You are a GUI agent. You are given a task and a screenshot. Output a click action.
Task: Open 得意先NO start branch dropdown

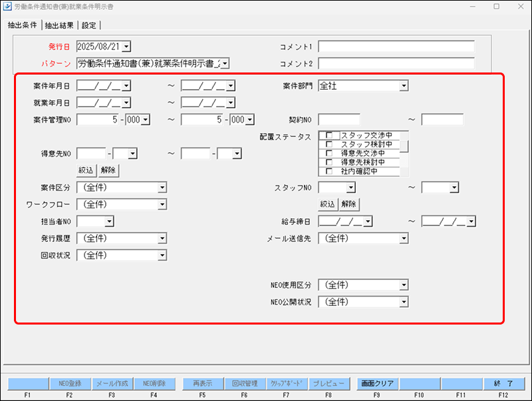(x=132, y=154)
